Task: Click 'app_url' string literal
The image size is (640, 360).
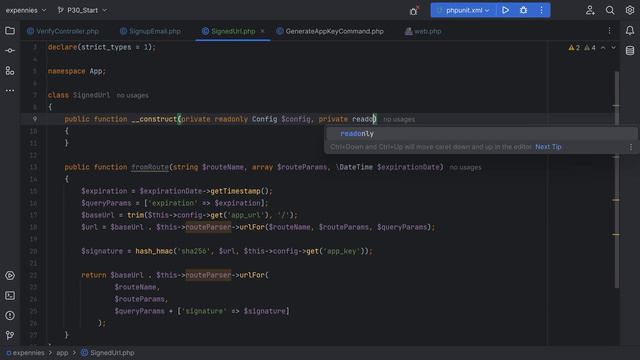Action: point(246,215)
